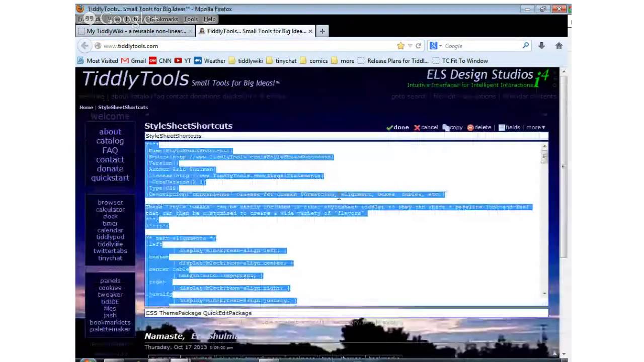Close the My TiddlyWiki tab
The width and height of the screenshot is (644, 362).
pyautogui.click(x=190, y=31)
